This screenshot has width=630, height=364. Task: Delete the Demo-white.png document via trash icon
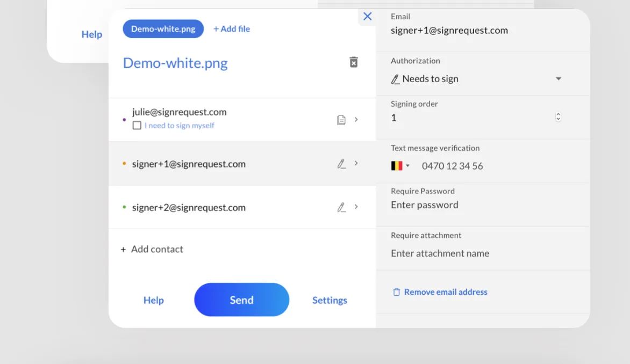354,62
